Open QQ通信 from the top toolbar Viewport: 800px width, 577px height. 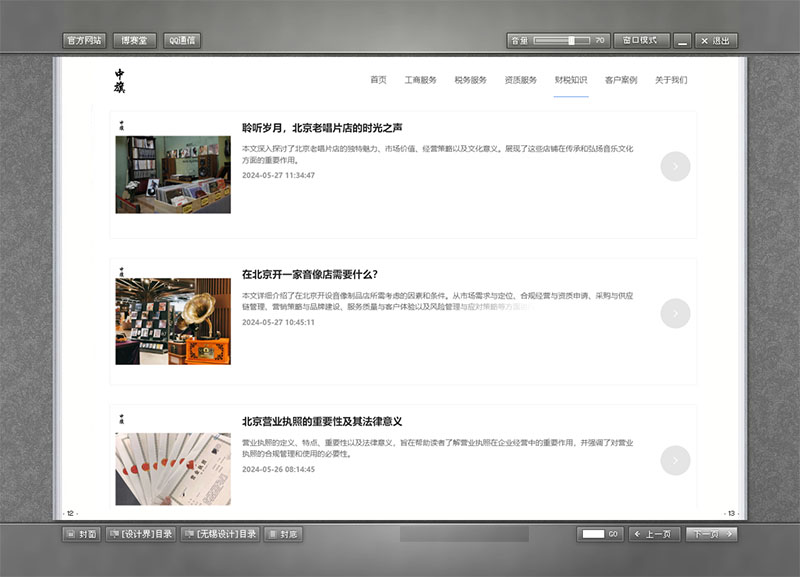181,40
